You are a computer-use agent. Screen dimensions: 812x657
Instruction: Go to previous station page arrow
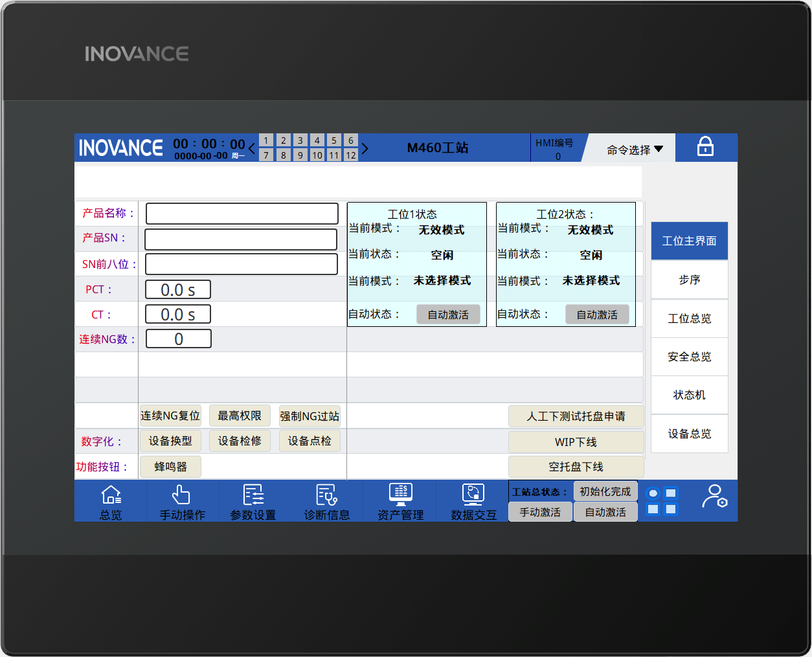(252, 149)
